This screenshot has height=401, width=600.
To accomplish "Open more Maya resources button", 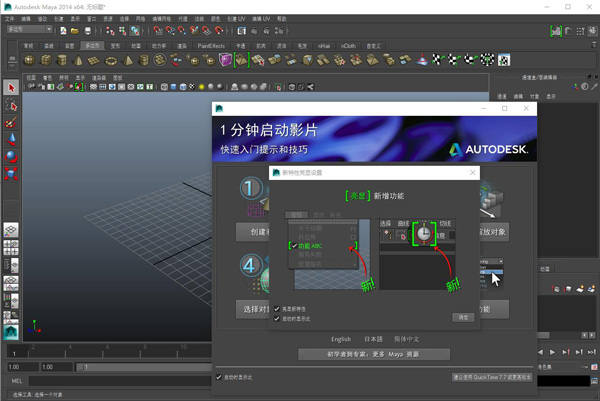I will coord(374,354).
